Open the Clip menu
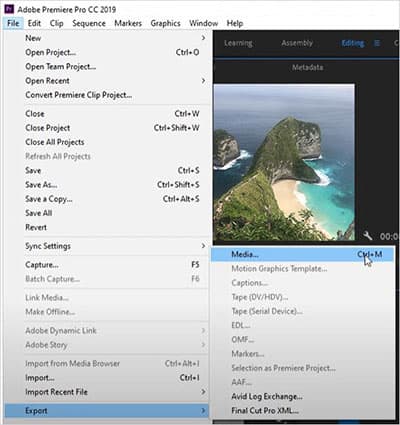400x425 pixels. 57,23
